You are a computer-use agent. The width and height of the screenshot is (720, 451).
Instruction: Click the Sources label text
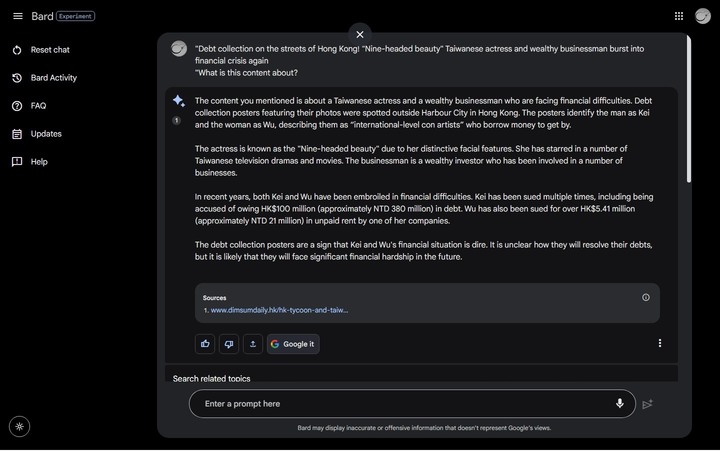[214, 298]
